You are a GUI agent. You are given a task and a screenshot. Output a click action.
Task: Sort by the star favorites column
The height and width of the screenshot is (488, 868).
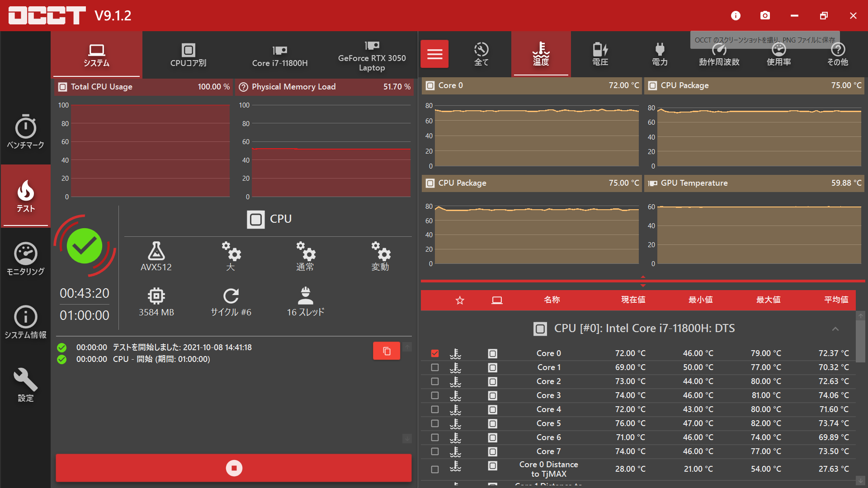[x=460, y=300]
